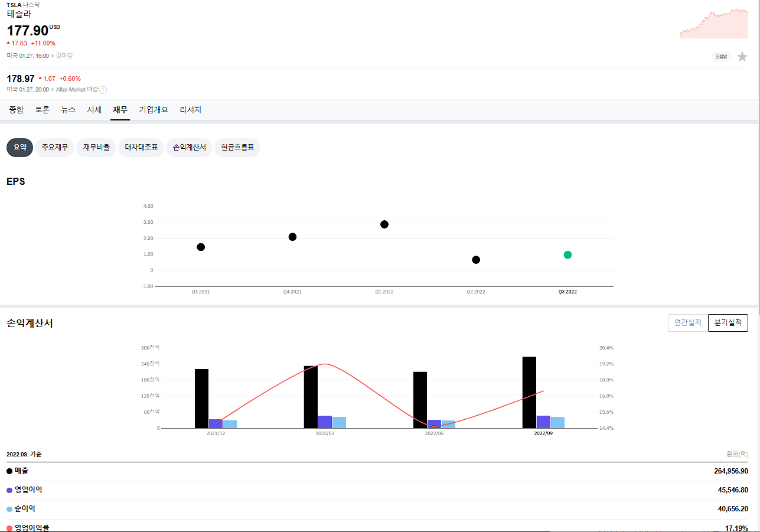This screenshot has width=760, height=532.
Task: Click the light blue 순이익 legend dot
Action: [x=9, y=509]
